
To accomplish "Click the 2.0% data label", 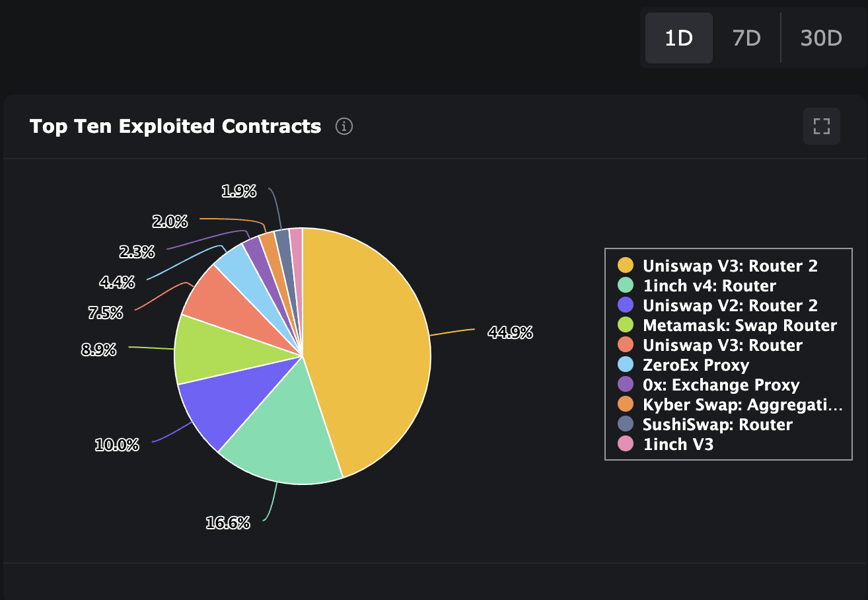I will (x=170, y=222).
